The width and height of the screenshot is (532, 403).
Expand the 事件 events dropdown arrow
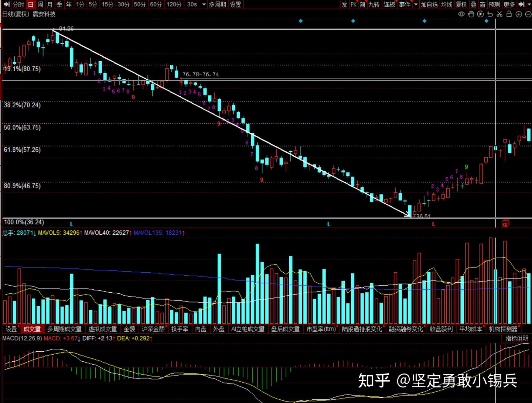(415, 5)
